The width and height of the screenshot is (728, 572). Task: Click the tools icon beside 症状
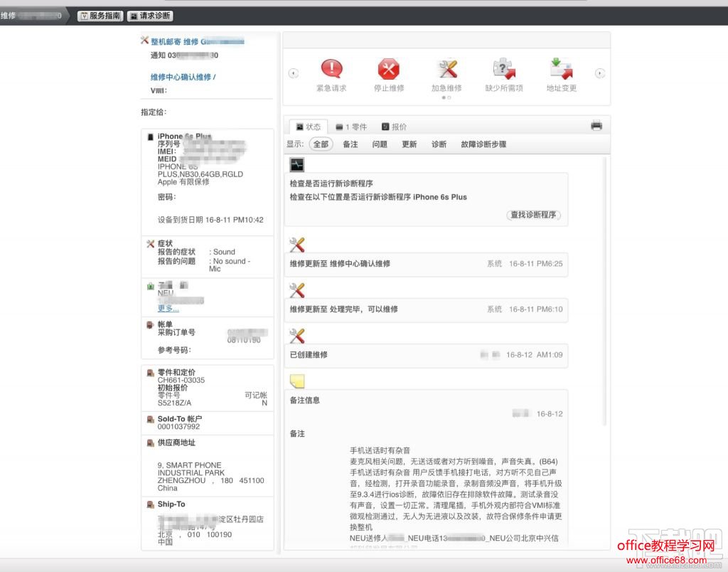pyautogui.click(x=151, y=244)
